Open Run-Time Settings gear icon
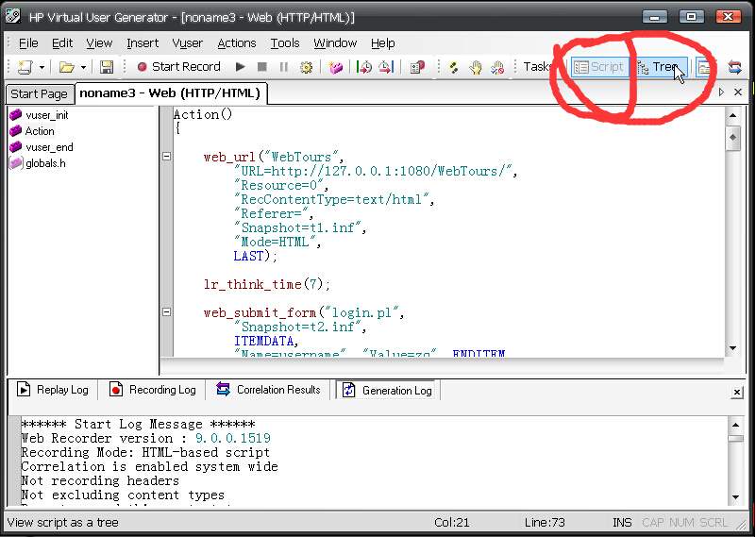Image resolution: width=756 pixels, height=537 pixels. 306,67
